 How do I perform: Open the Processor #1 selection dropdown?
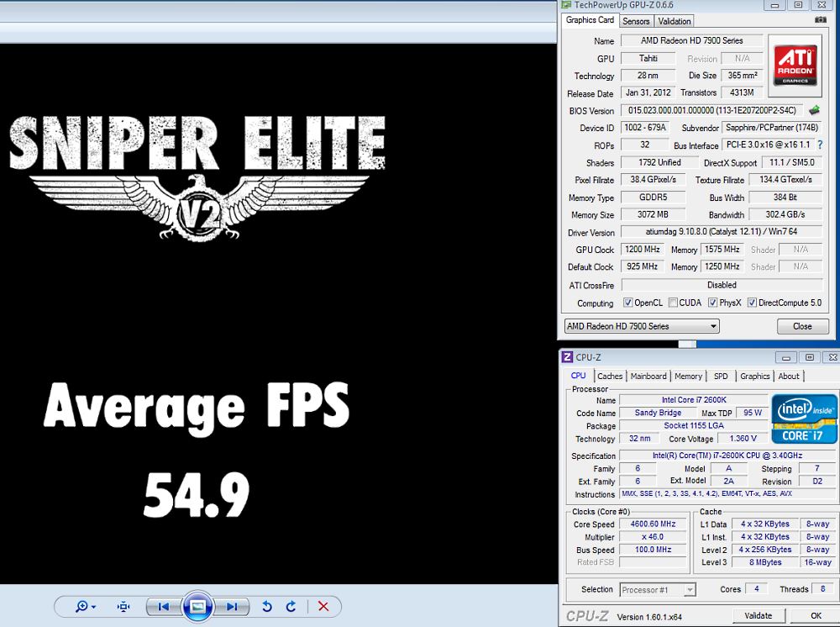pyautogui.click(x=658, y=589)
